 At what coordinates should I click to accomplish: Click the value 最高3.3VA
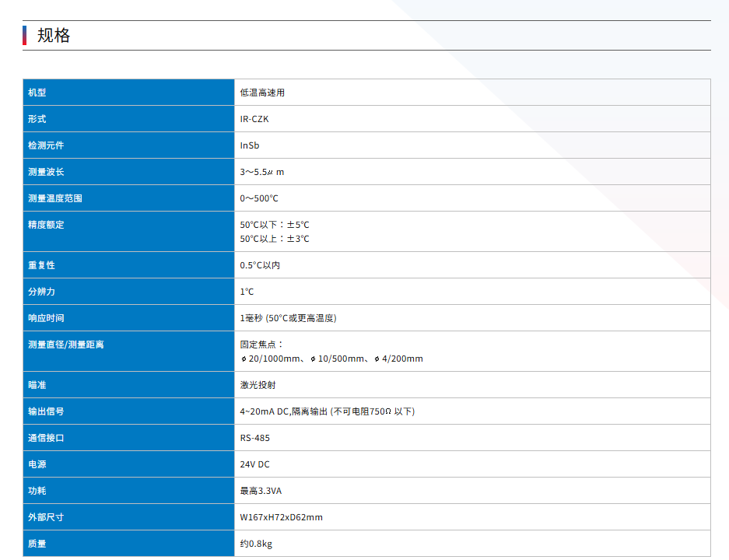point(261,492)
